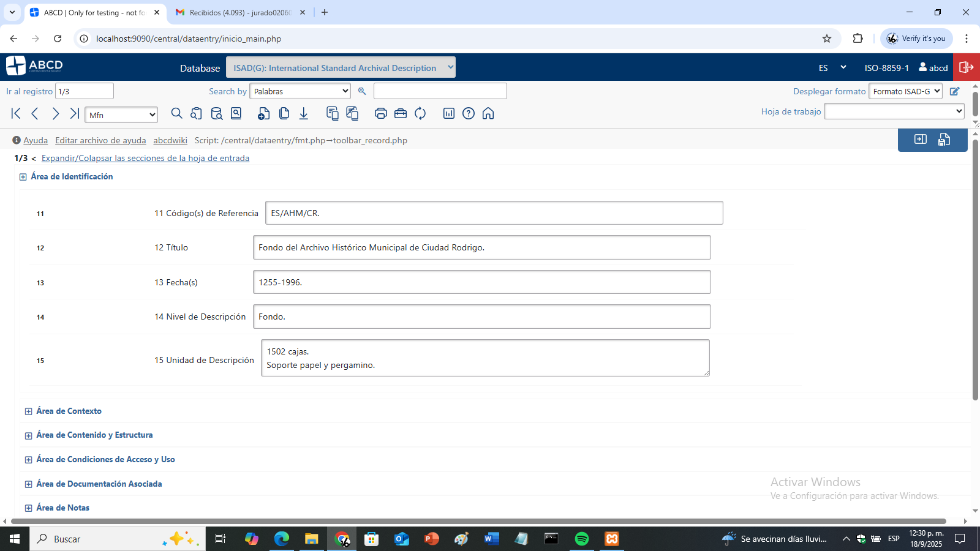Click the refresh arrows icon
Screen dimensions: 980x551
coord(420,113)
